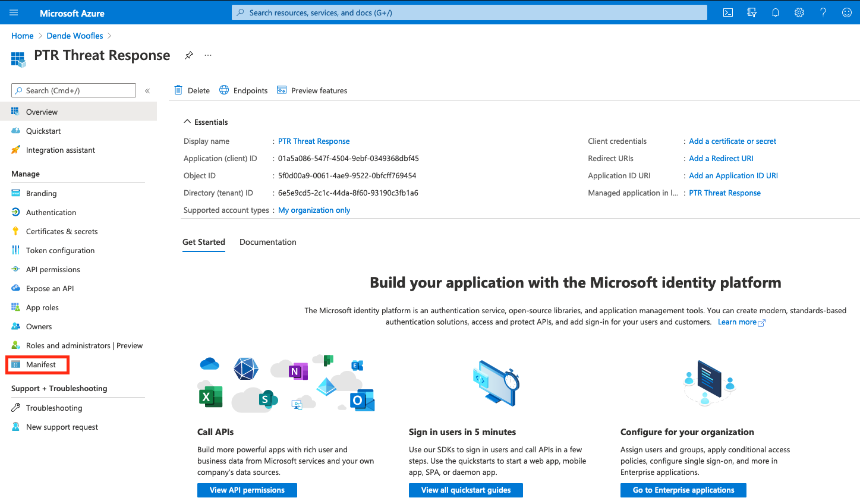Open the notifications bell
The width and height of the screenshot is (860, 504).
(775, 12)
